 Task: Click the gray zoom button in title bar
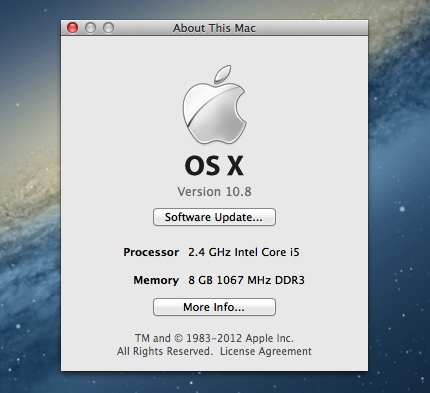pos(108,28)
